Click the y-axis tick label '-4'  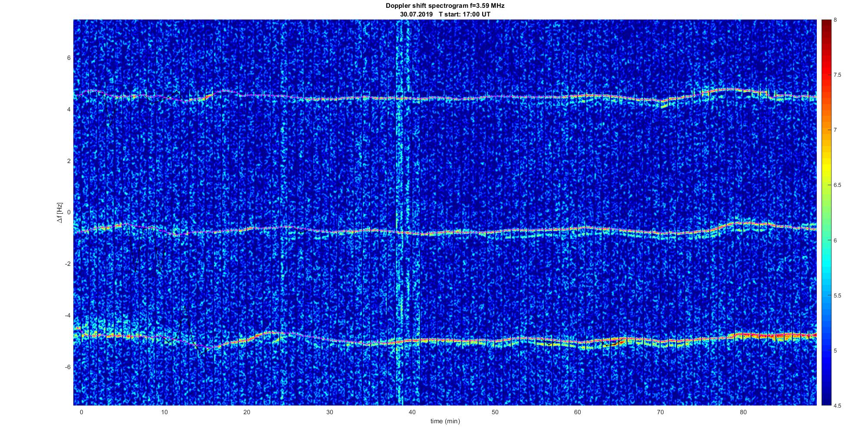pyautogui.click(x=68, y=315)
